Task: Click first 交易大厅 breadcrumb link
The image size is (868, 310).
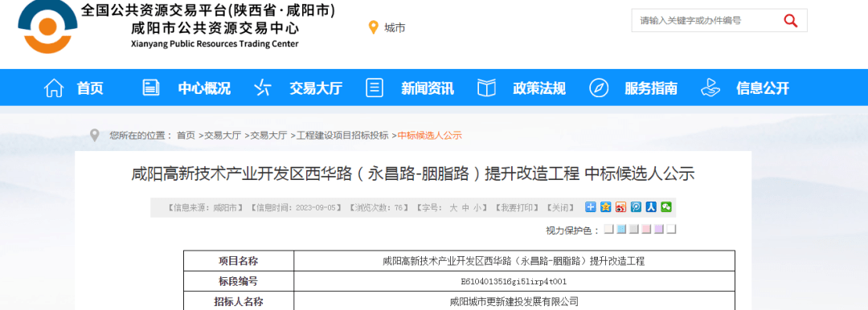Action: [x=223, y=135]
